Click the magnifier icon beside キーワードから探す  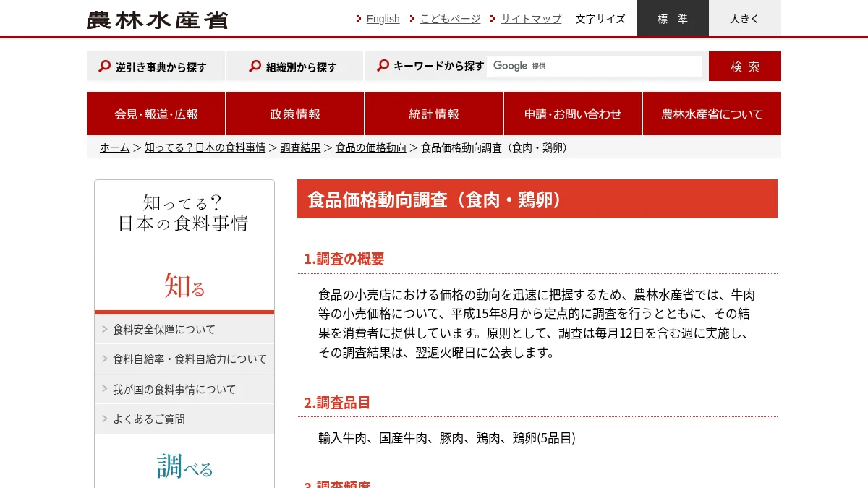click(383, 66)
